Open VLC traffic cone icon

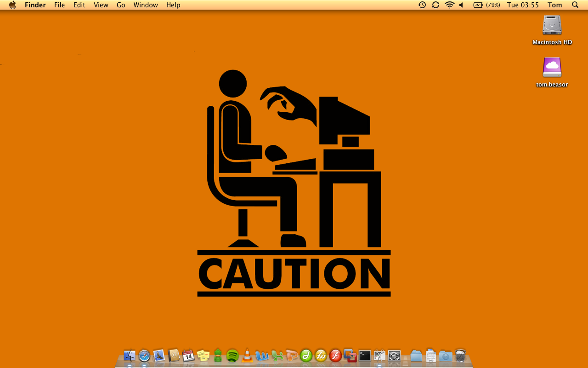click(x=247, y=356)
